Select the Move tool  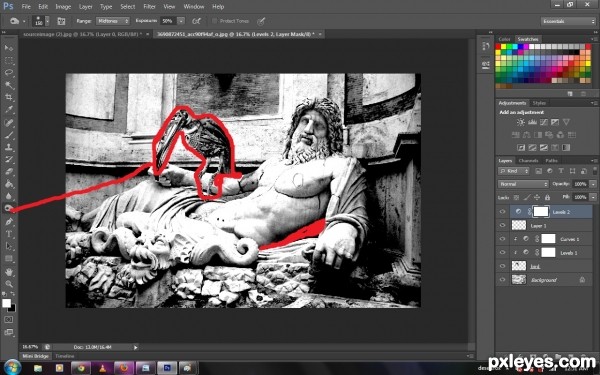8,48
